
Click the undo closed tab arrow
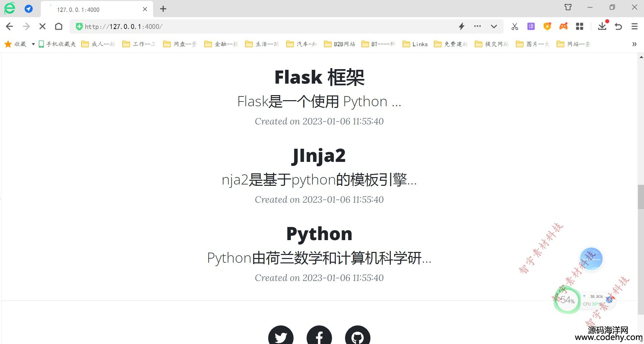point(618,26)
